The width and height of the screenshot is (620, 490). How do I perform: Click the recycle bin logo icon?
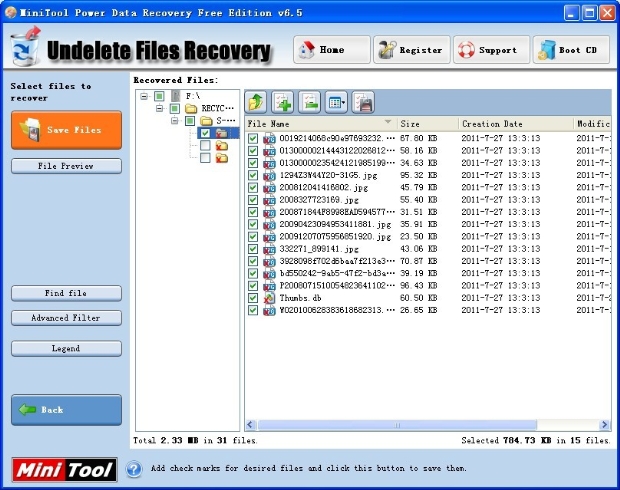click(x=25, y=47)
